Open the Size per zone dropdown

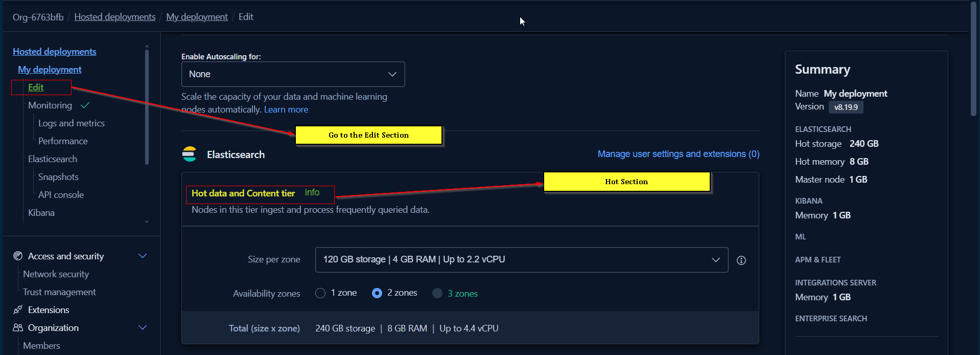click(521, 260)
